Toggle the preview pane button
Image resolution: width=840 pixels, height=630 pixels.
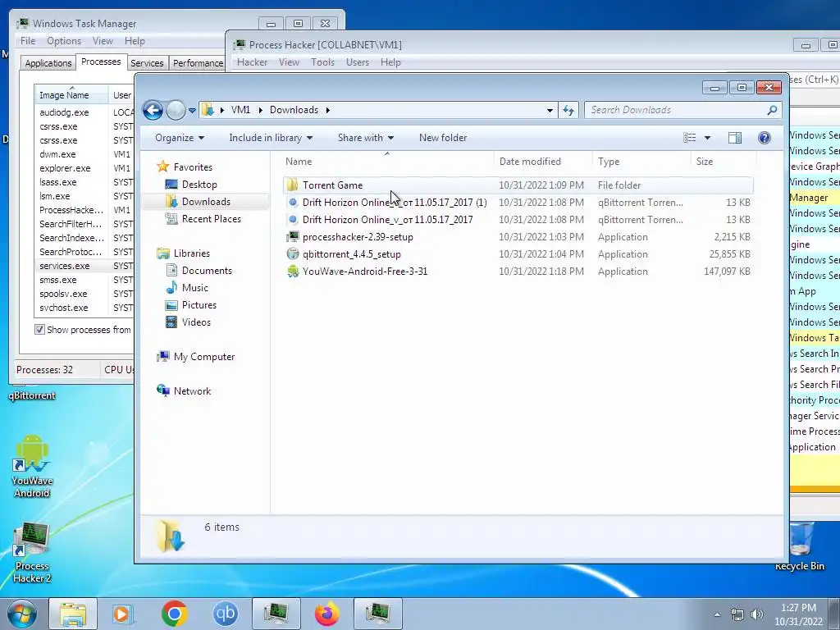(735, 138)
